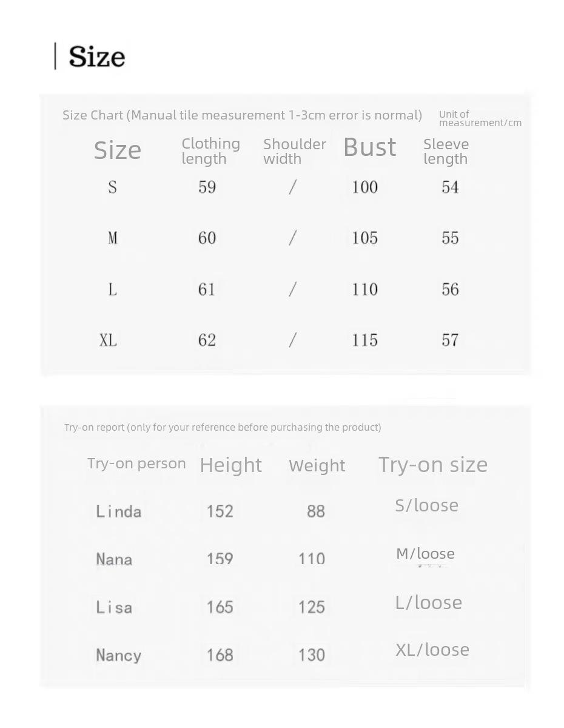Click the Try-on report caption text
The width and height of the screenshot is (564, 728).
tap(223, 427)
